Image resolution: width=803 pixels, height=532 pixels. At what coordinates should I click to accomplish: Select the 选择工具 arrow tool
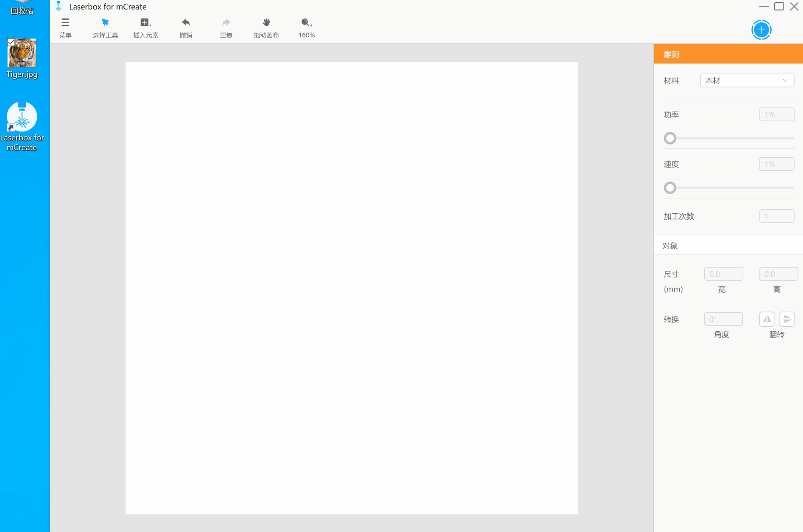(105, 23)
